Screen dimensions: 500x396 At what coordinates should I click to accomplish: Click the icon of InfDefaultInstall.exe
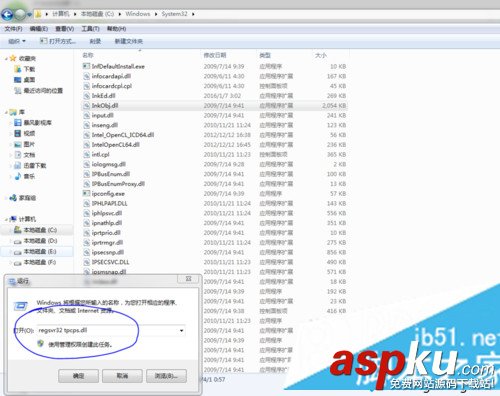click(86, 66)
